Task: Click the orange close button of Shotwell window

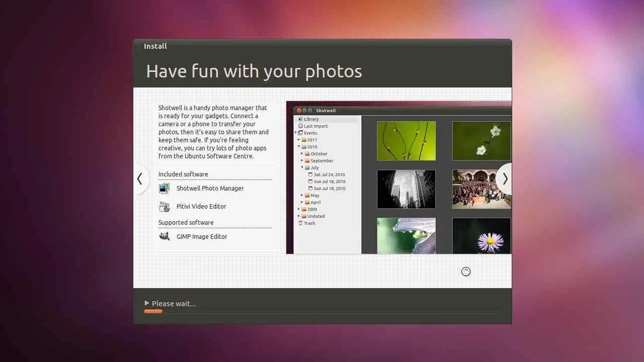Action: 299,111
